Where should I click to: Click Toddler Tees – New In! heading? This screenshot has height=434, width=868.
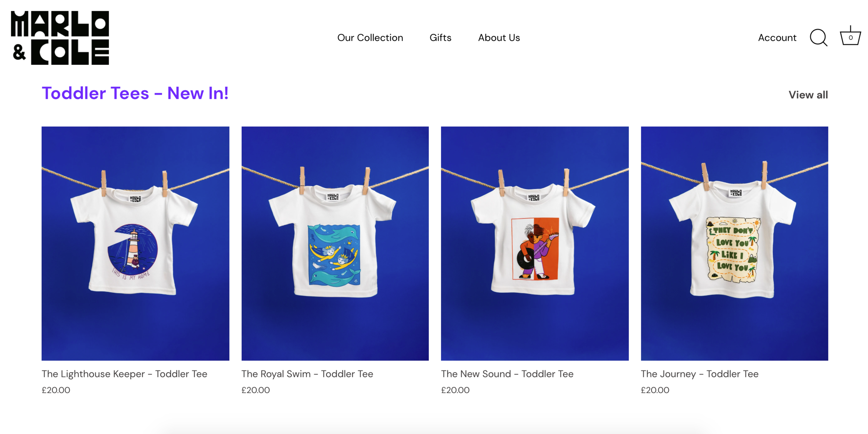(135, 93)
